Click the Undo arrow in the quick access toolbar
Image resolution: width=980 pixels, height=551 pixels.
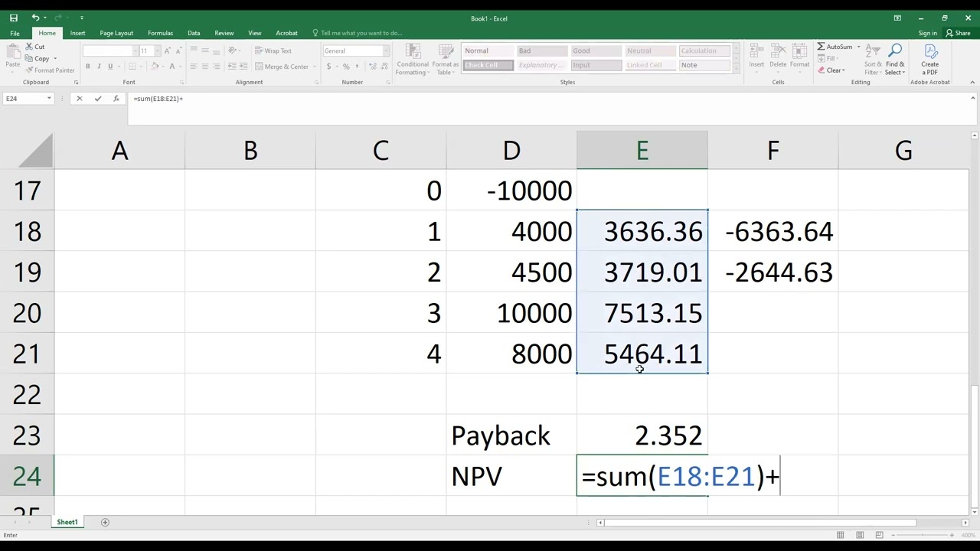click(35, 18)
